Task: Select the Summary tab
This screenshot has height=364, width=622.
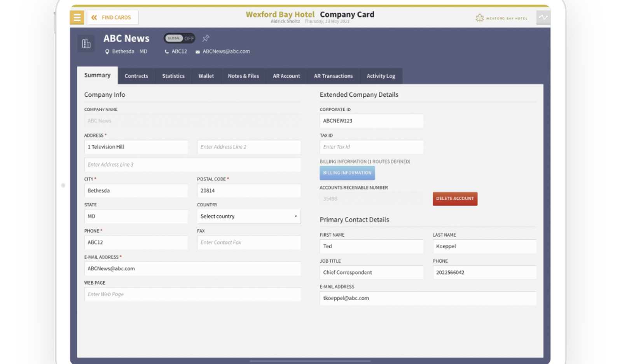Action: 97,75
